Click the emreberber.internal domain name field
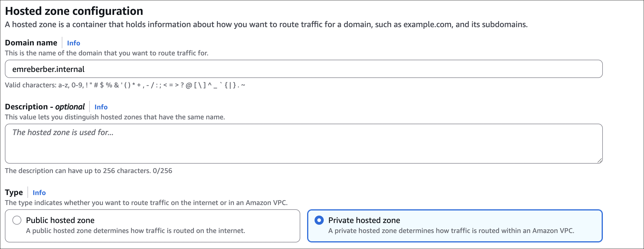The width and height of the screenshot is (644, 249). click(303, 69)
